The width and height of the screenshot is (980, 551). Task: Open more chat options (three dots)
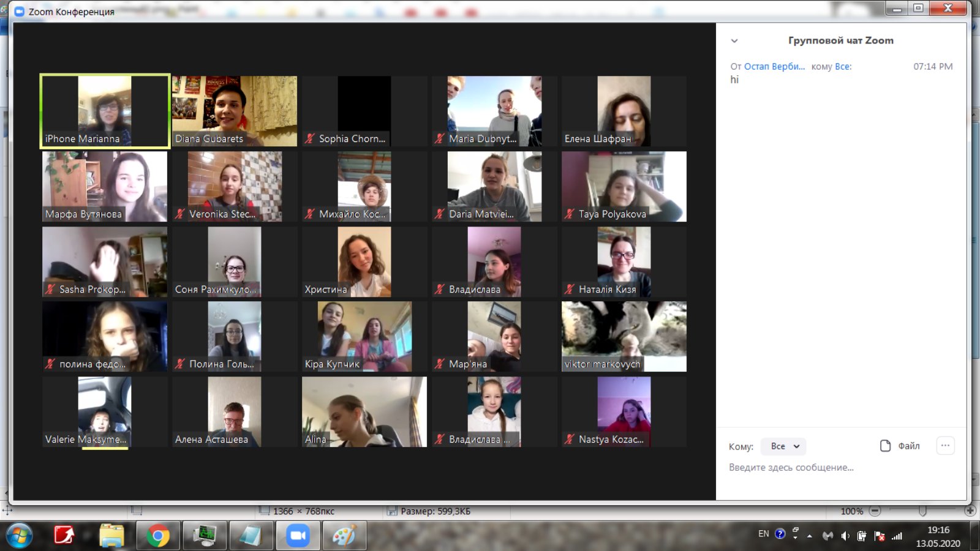945,446
